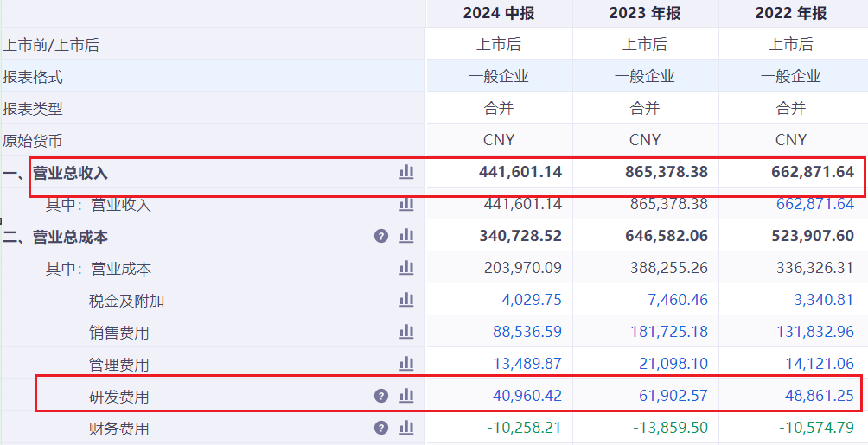Image resolution: width=868 pixels, height=445 pixels.
Task: Open 销售费用 2024 value 88,536.59
Action: tap(527, 332)
